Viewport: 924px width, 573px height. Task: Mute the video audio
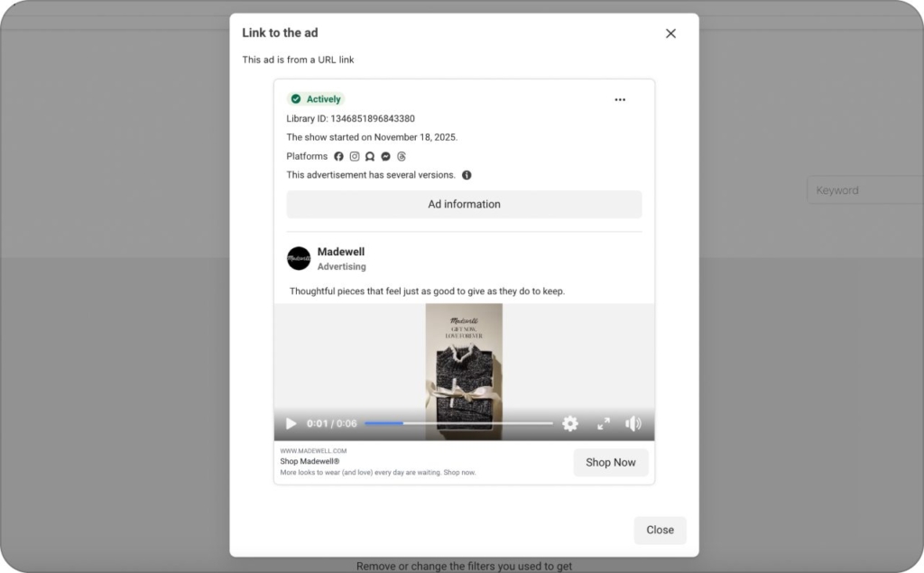(x=633, y=422)
